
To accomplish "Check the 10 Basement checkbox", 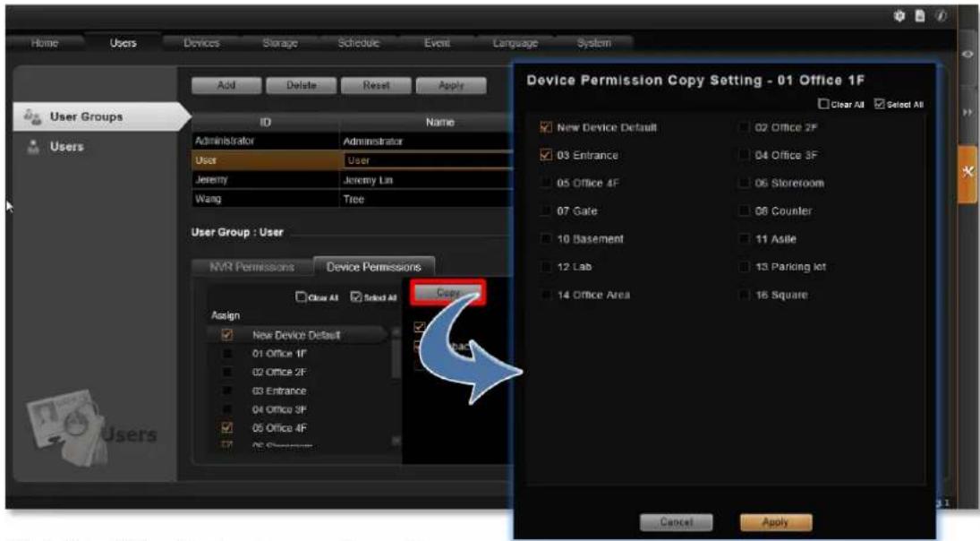I will [546, 238].
